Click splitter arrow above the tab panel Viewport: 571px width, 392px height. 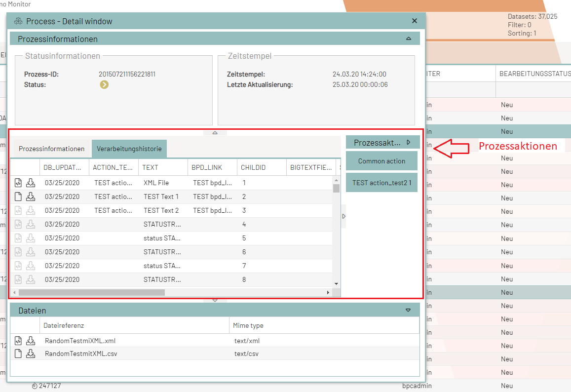click(215, 132)
